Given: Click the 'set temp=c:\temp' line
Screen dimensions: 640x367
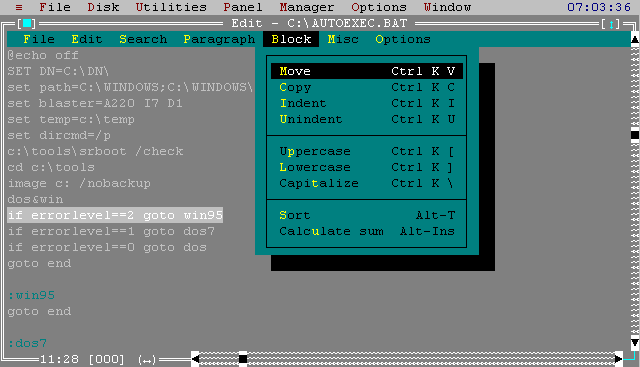Looking at the screenshot, I should [71, 120].
